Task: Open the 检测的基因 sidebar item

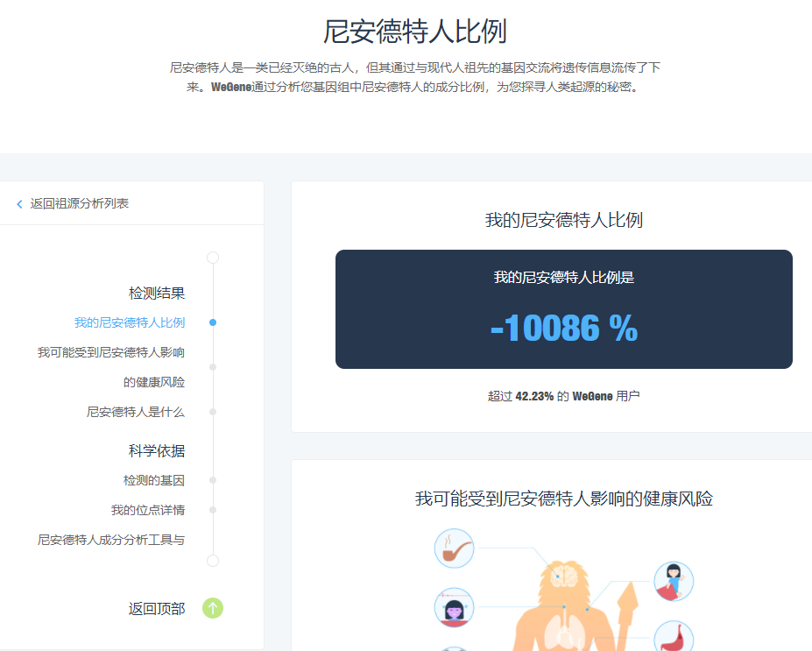Action: coord(154,481)
